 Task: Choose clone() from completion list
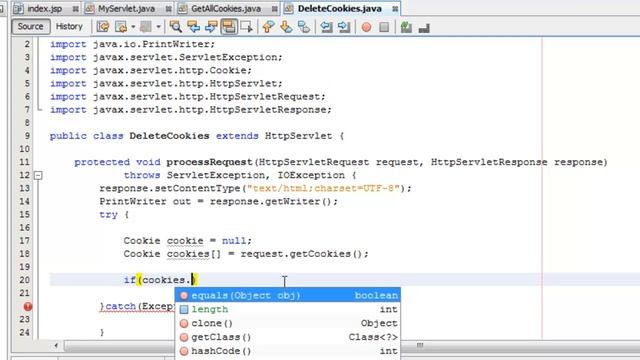288,323
